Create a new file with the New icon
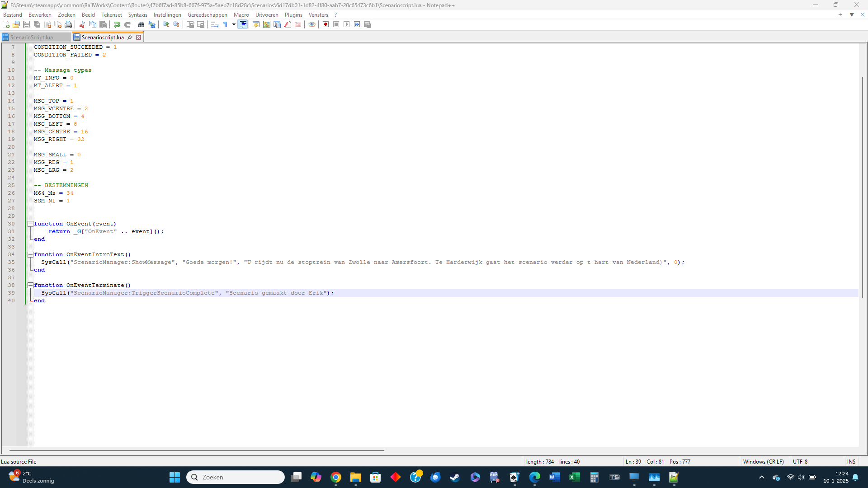868x488 pixels. [6, 24]
